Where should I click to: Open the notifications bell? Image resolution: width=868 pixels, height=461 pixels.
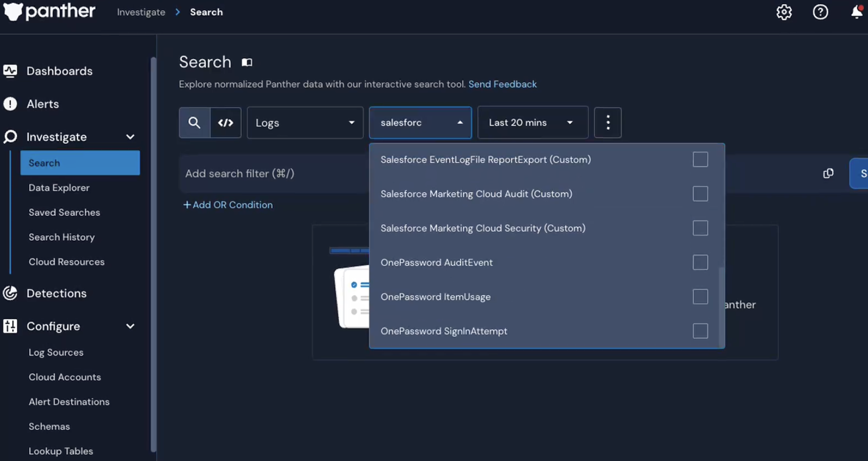click(x=856, y=12)
